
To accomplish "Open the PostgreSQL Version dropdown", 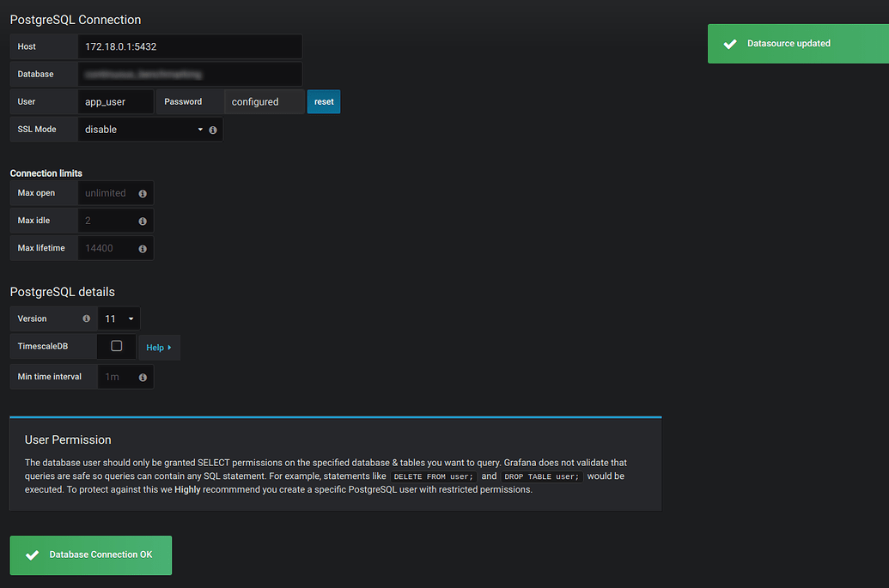I will 119,318.
